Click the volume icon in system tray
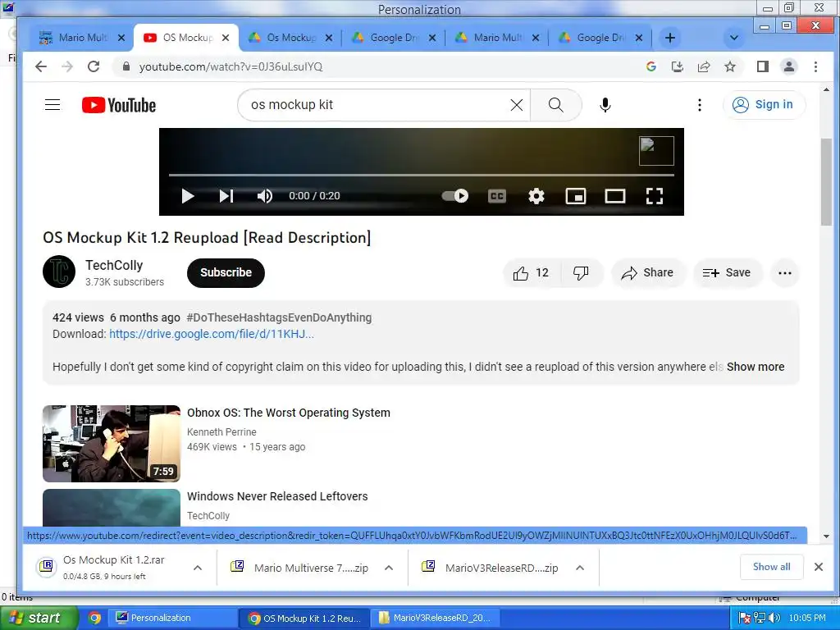This screenshot has height=630, width=840. click(x=773, y=618)
